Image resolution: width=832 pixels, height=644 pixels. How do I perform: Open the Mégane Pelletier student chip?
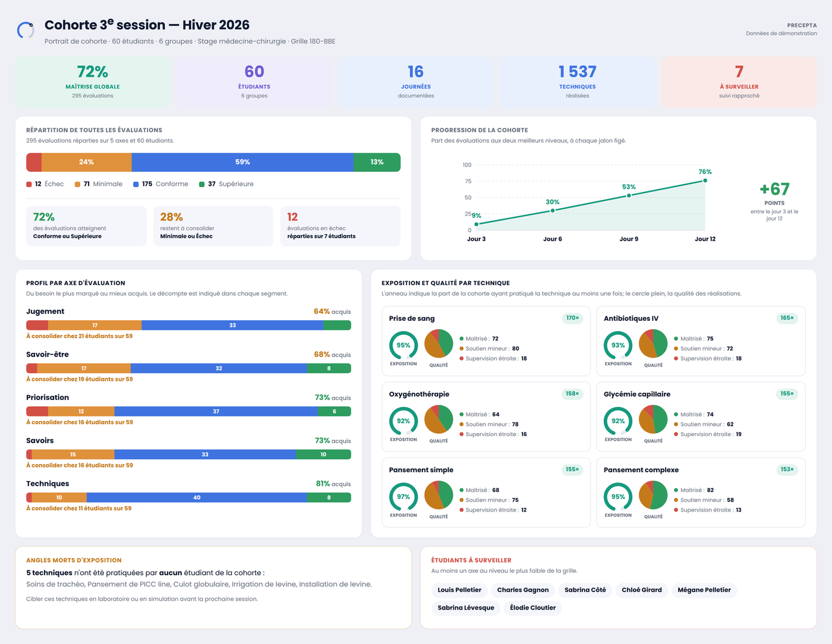click(704, 590)
